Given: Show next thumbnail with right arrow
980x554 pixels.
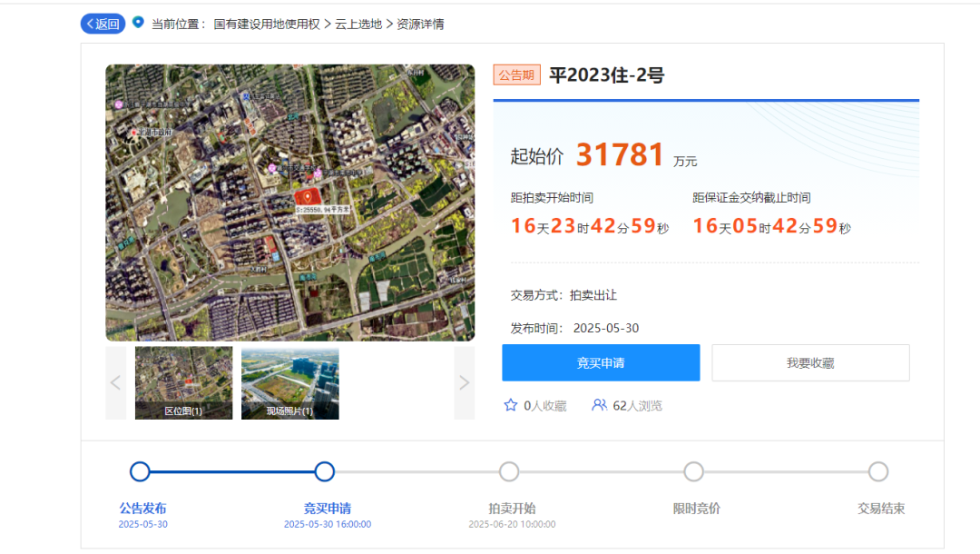Looking at the screenshot, I should [x=464, y=382].
